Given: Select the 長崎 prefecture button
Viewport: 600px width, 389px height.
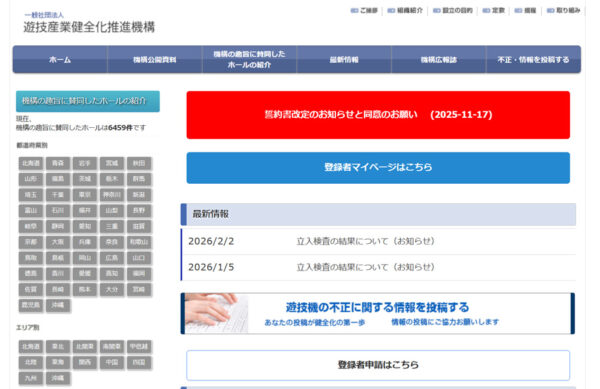Looking at the screenshot, I should point(58,290).
